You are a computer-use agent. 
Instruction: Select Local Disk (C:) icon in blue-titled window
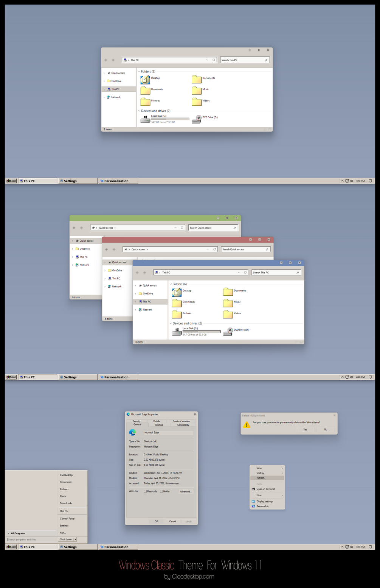[x=177, y=332]
